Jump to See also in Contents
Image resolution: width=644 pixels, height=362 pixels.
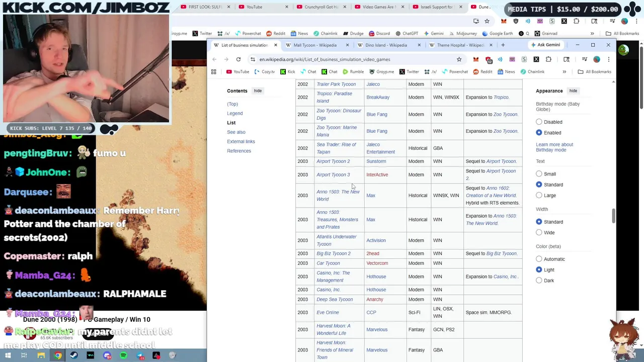pyautogui.click(x=236, y=132)
